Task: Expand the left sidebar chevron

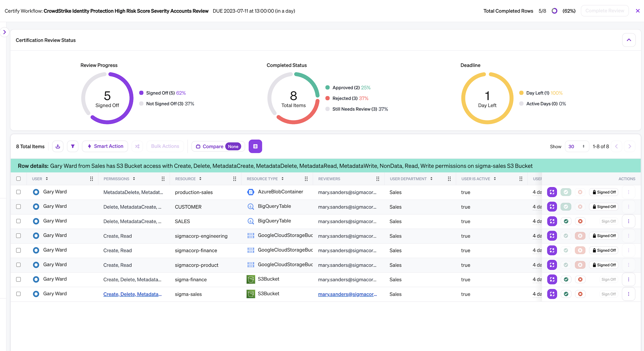Action: coord(5,32)
